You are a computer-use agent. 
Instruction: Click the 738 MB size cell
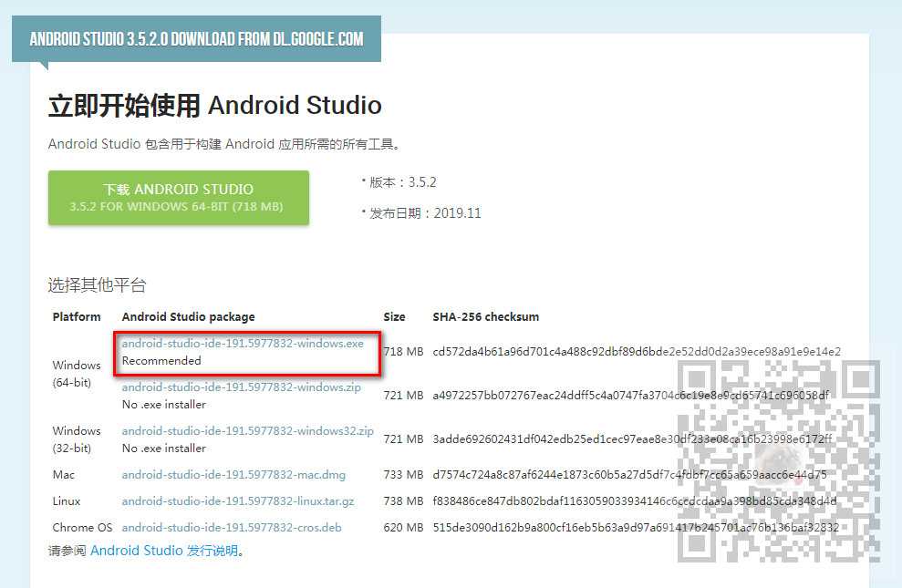pyautogui.click(x=403, y=501)
